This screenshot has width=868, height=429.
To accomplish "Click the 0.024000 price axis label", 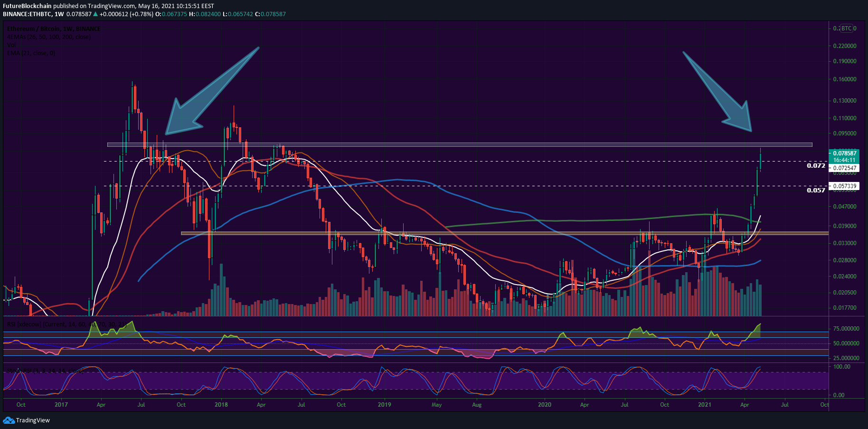I will [845, 276].
